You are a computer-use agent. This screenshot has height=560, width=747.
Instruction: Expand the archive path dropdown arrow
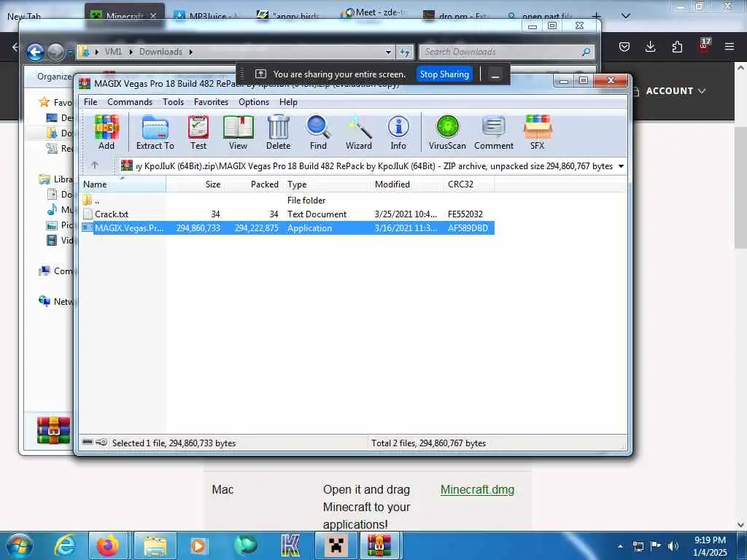[622, 166]
